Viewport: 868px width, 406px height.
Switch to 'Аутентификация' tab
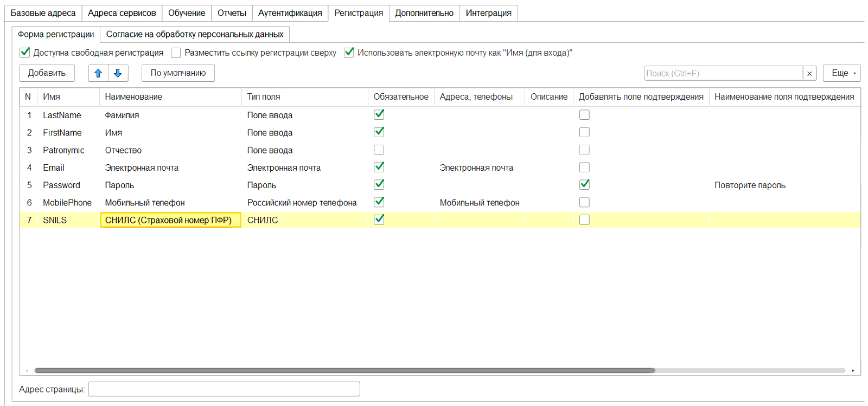click(x=290, y=13)
